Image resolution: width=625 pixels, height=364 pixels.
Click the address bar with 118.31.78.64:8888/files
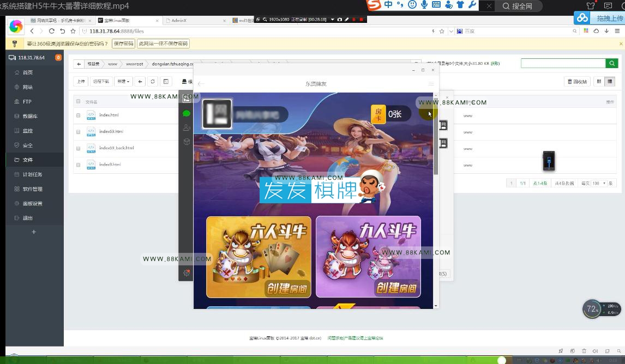click(255, 31)
